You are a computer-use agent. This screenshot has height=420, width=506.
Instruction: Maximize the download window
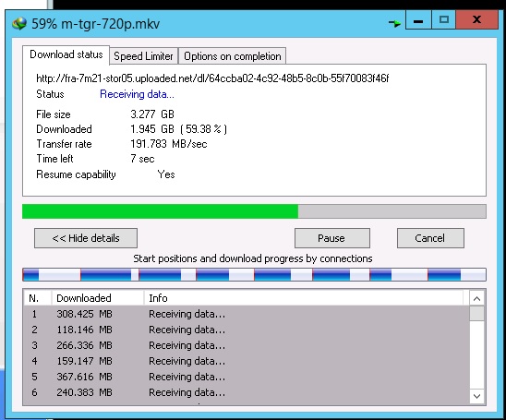[444, 20]
